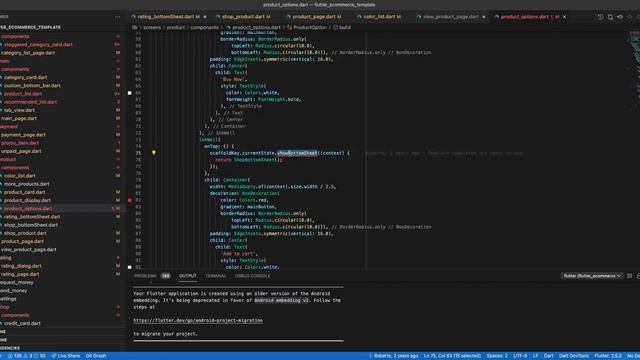
Task: Collapse the ECOMMERCE_TEMPLATE project header
Action: [x=31, y=27]
